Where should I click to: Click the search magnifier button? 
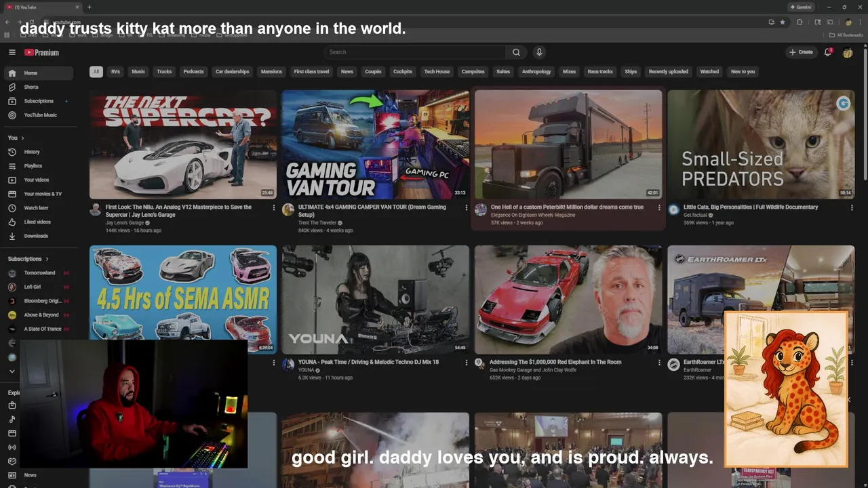[x=516, y=52]
